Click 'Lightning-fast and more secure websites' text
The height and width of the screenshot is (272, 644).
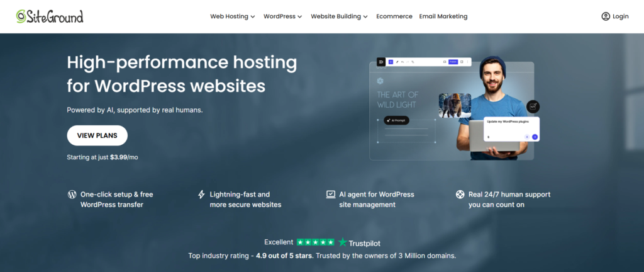246,199
